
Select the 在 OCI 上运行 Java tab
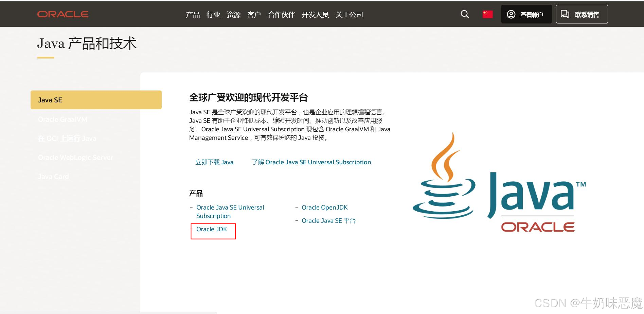(x=67, y=138)
